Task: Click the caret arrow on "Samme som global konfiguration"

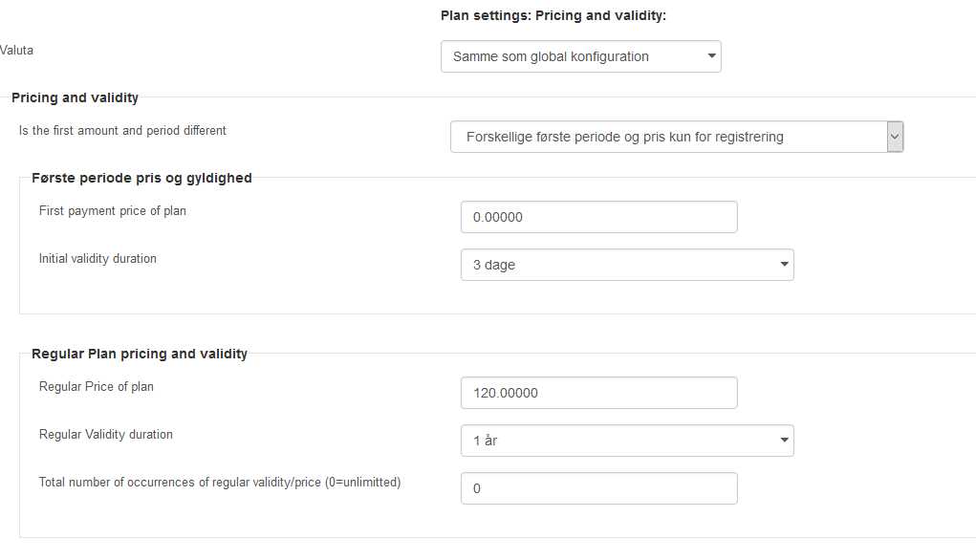Action: pyautogui.click(x=711, y=56)
